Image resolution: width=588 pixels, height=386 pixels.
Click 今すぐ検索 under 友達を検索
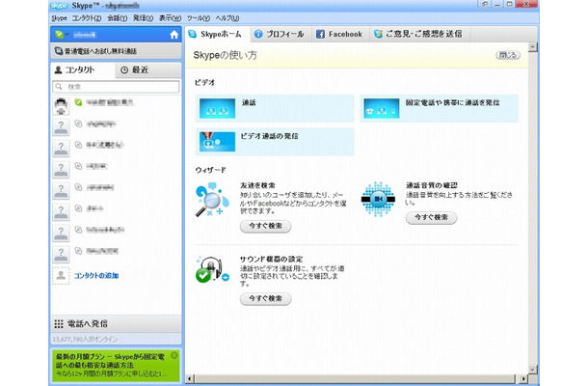coord(265,226)
